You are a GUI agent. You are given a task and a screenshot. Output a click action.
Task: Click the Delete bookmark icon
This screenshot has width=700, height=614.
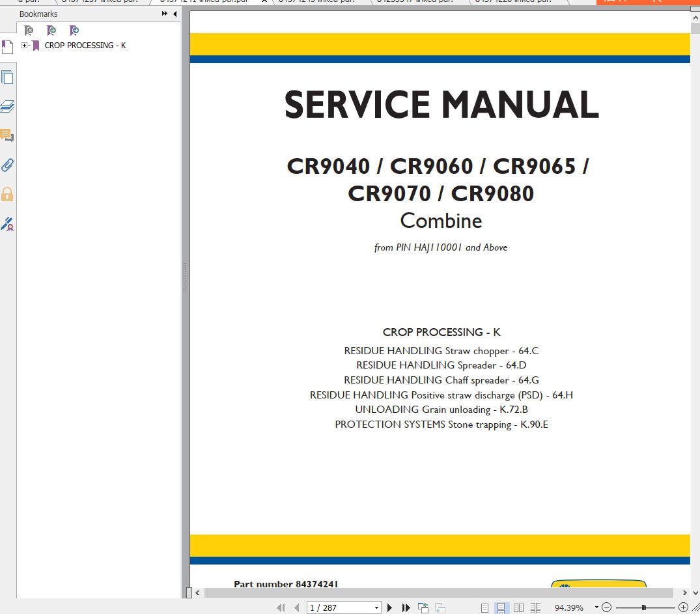click(x=28, y=30)
